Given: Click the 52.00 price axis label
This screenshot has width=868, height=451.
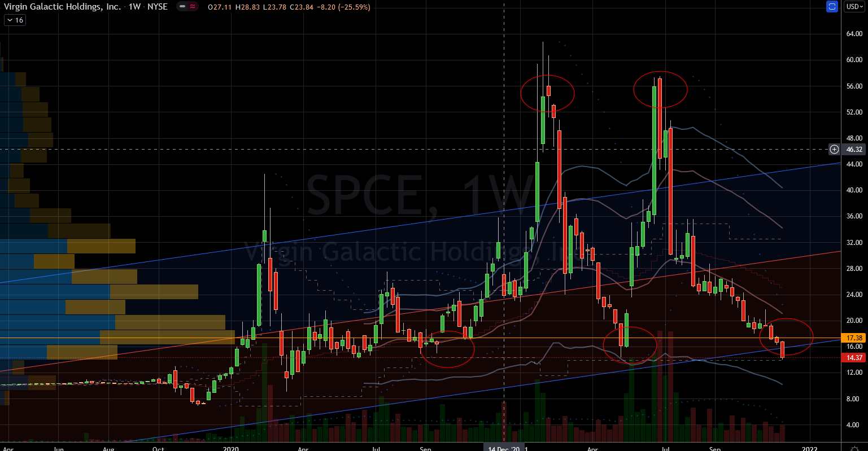Looking at the screenshot, I should click(x=854, y=112).
